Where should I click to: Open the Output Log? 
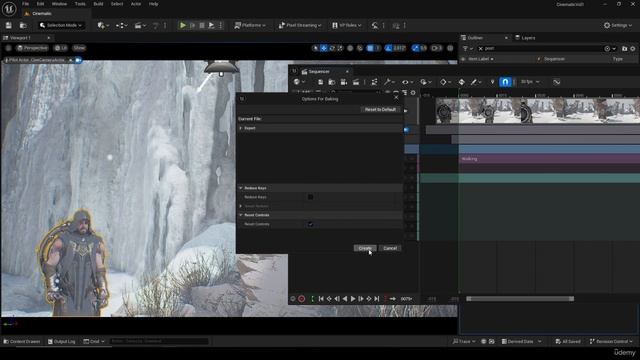point(62,341)
